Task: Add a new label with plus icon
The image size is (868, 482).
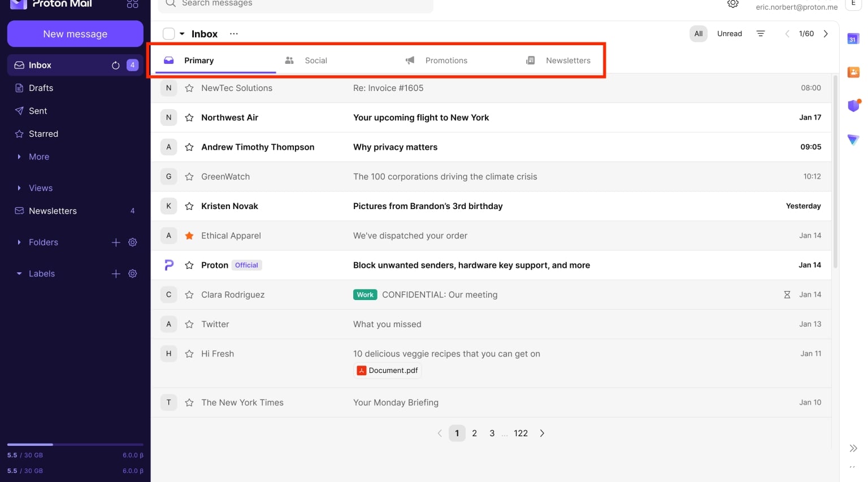Action: click(x=116, y=273)
